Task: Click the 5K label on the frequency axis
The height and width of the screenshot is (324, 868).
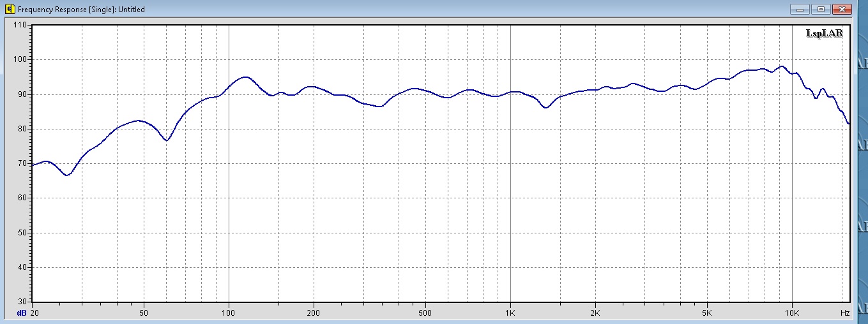Action: point(707,313)
